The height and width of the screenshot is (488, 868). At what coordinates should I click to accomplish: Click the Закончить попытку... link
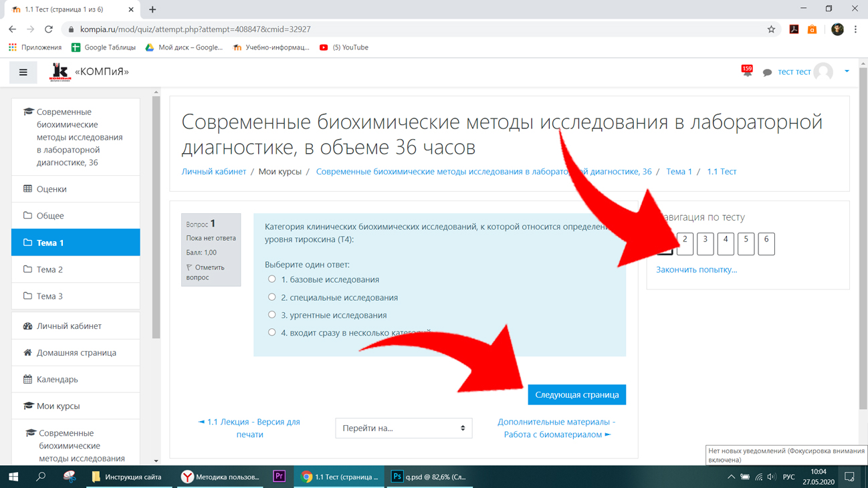pyautogui.click(x=696, y=270)
